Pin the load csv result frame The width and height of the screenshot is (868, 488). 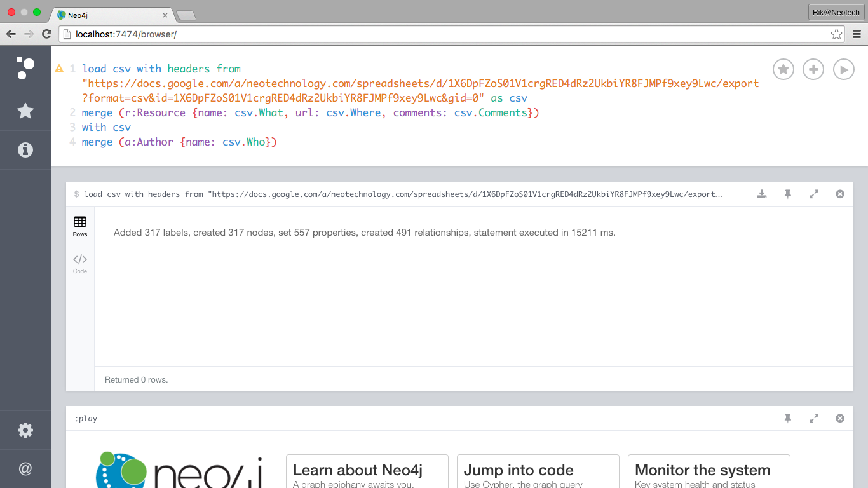coord(788,194)
